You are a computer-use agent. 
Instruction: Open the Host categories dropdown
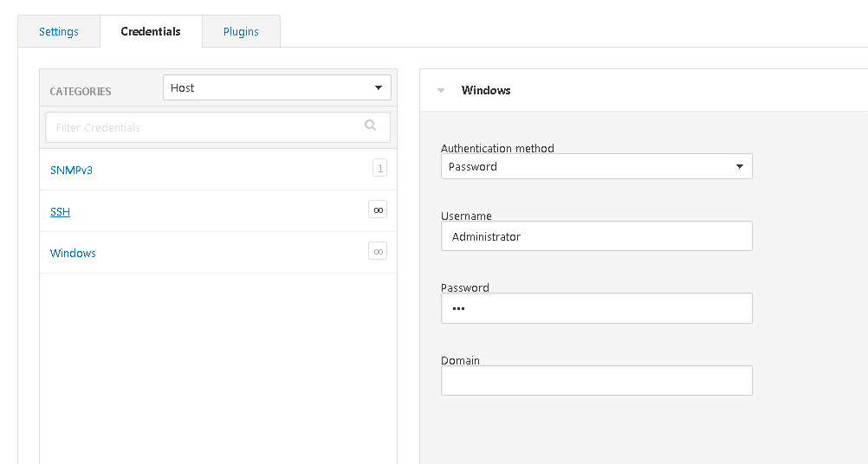277,87
